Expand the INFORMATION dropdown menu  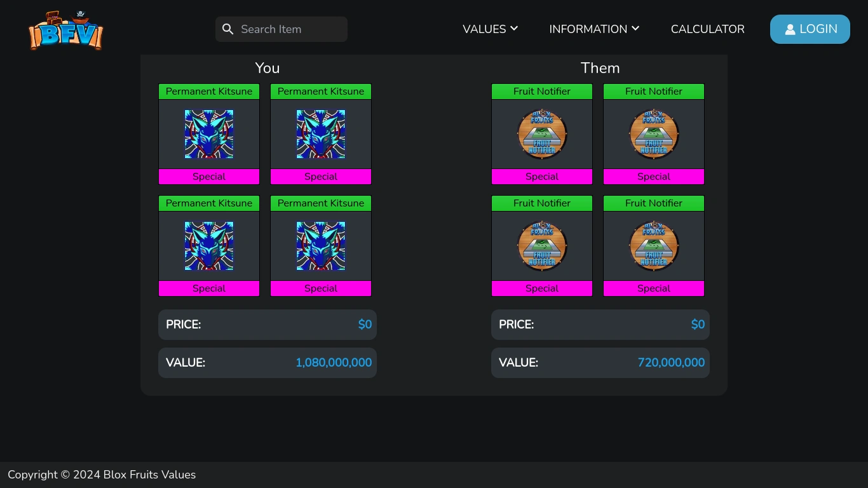(594, 29)
